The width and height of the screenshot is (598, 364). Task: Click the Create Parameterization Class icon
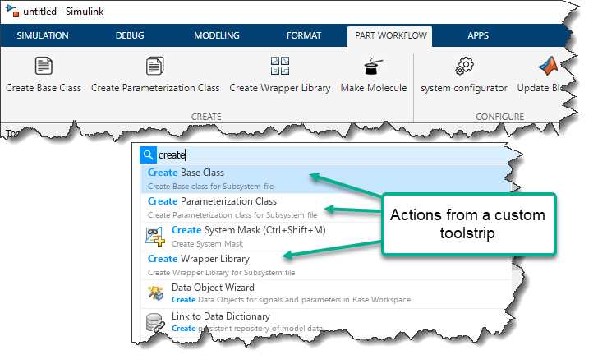click(x=155, y=66)
